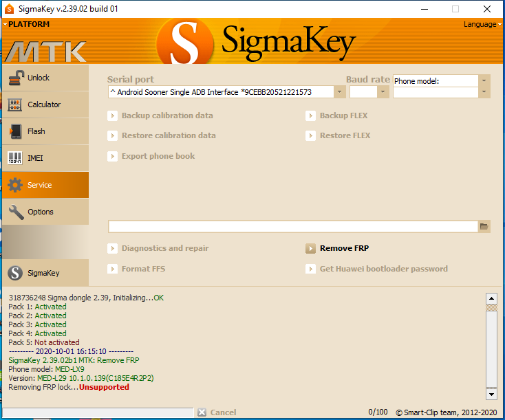Click the Serial port text field
This screenshot has width=505, height=420.
tap(222, 92)
